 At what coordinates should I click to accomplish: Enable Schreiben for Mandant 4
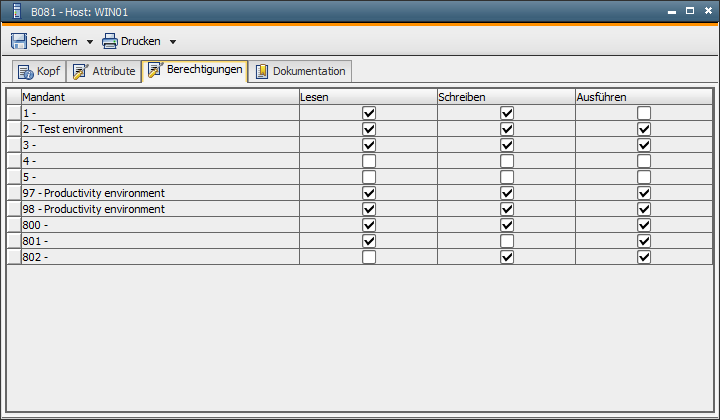pyautogui.click(x=507, y=161)
